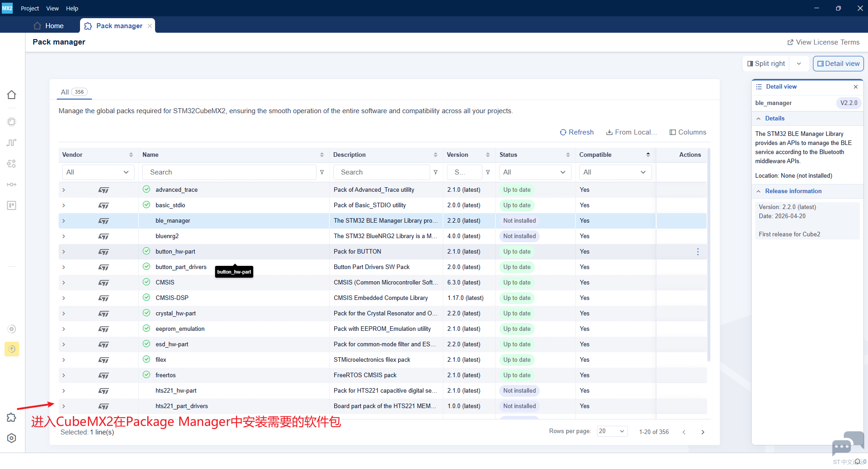Image resolution: width=868 pixels, height=469 pixels.
Task: Click the yellow update arrow icon
Action: point(12,349)
